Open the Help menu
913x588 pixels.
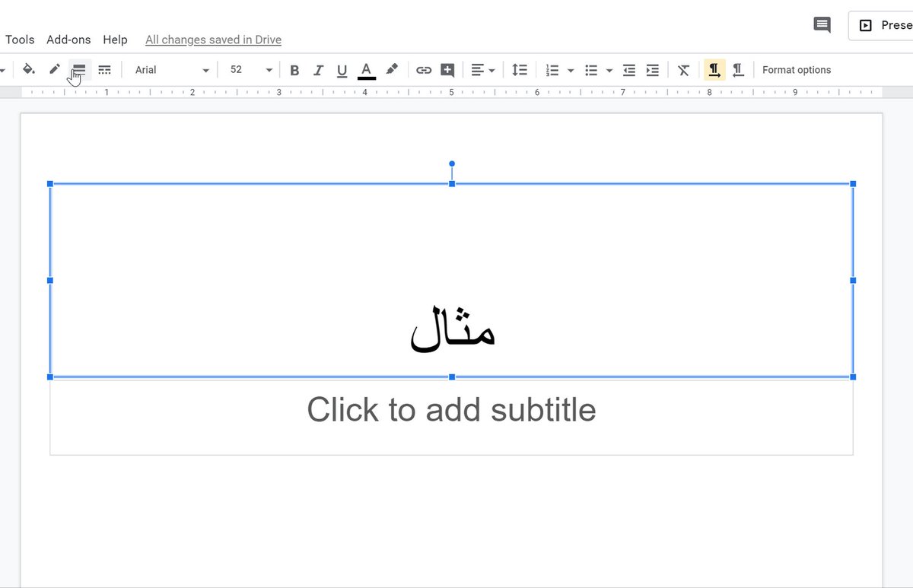pyautogui.click(x=115, y=40)
